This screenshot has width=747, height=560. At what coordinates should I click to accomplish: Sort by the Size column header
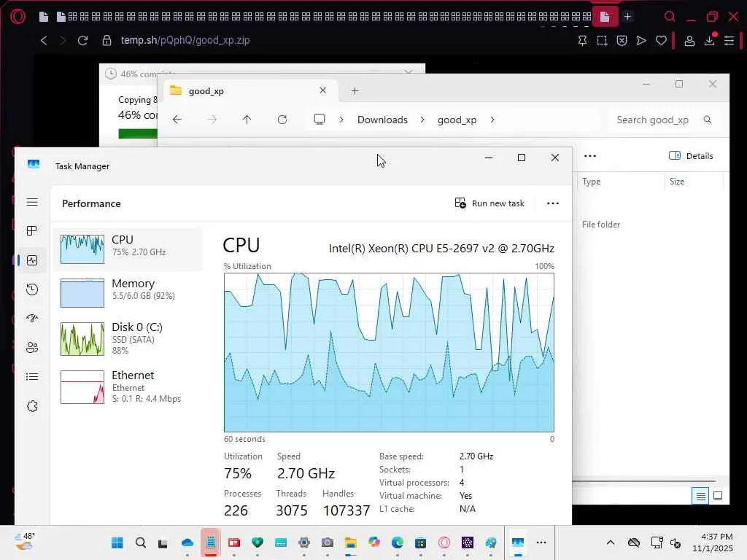tap(694, 182)
